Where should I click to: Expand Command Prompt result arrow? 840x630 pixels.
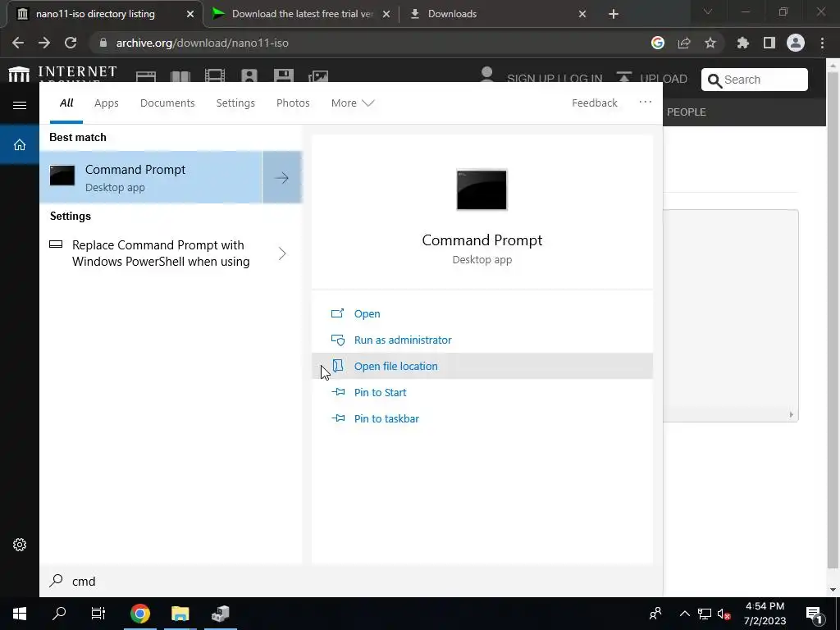point(282,177)
